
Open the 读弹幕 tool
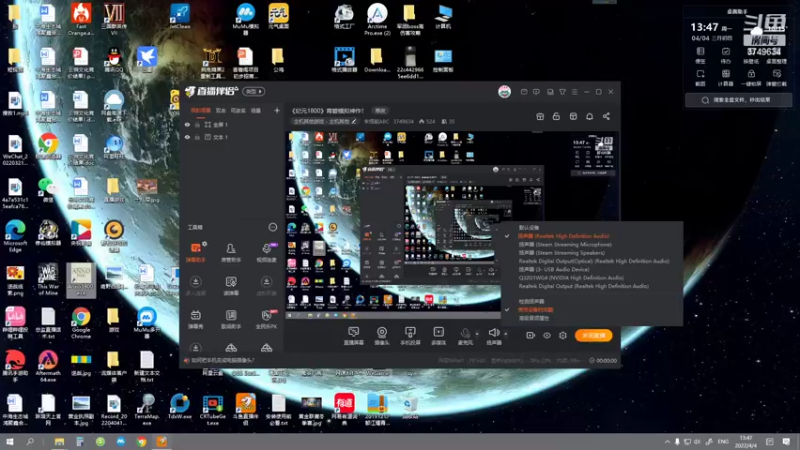pos(231,286)
